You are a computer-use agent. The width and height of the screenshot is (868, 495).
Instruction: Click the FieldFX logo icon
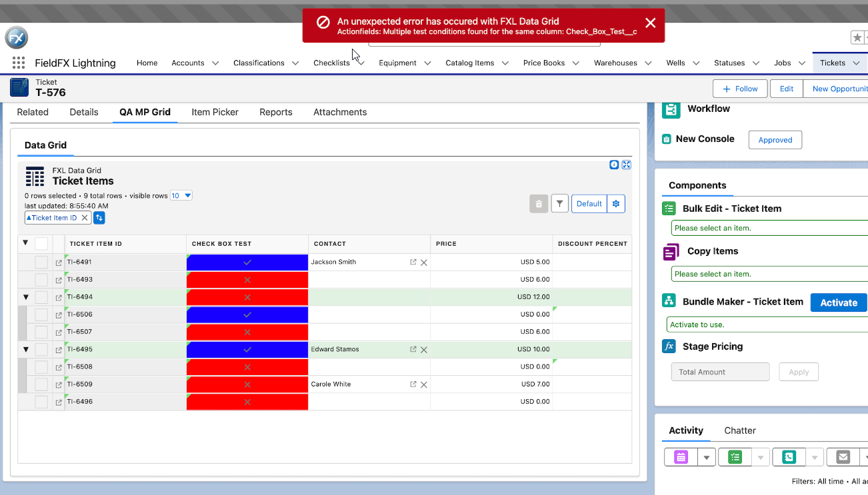pos(17,38)
